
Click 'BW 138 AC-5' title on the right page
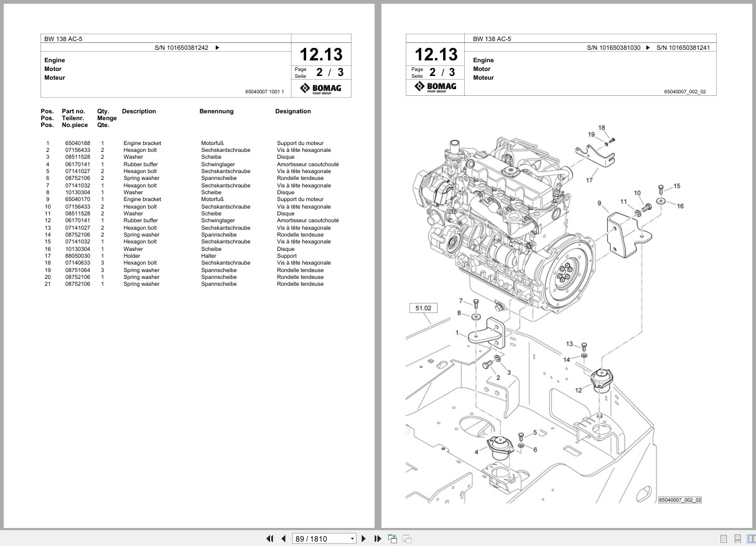point(492,39)
